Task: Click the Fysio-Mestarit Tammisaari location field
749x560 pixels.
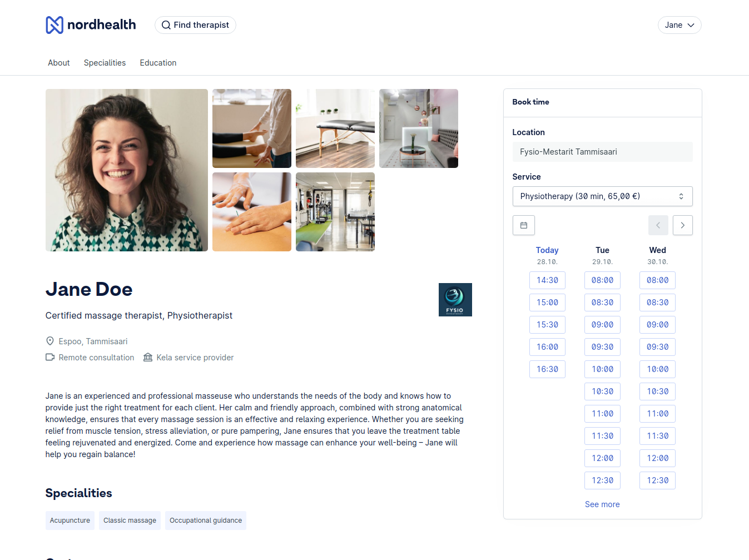Action: coord(602,152)
